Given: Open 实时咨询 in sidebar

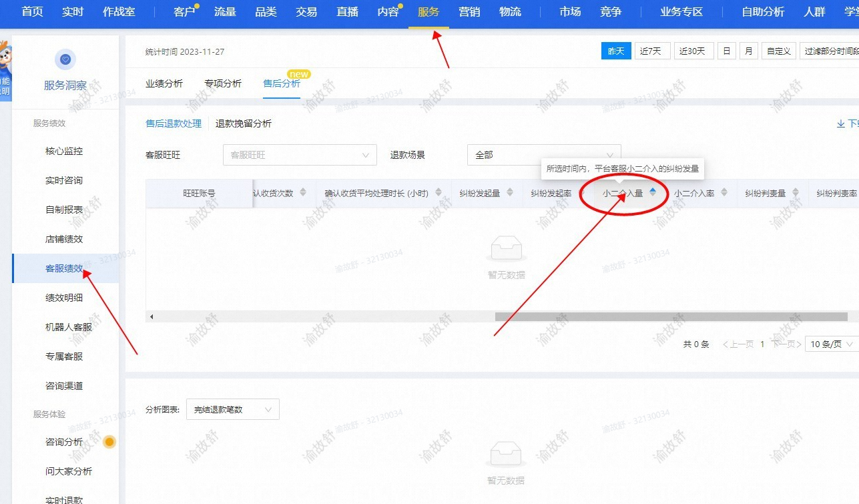Looking at the screenshot, I should click(64, 181).
